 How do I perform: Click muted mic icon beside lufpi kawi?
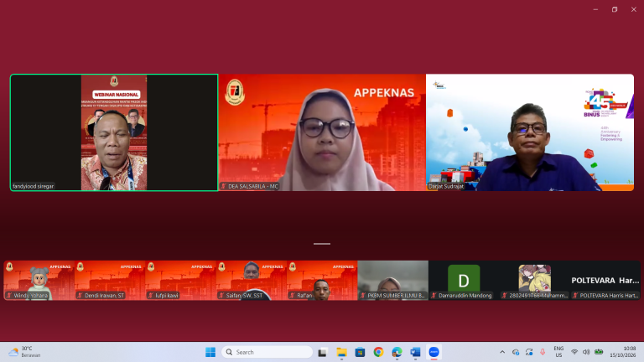point(151,296)
